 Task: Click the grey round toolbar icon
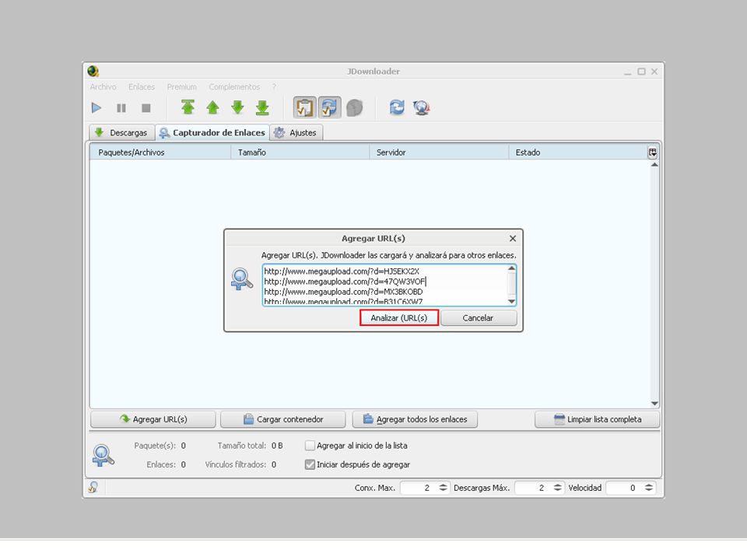(x=355, y=107)
